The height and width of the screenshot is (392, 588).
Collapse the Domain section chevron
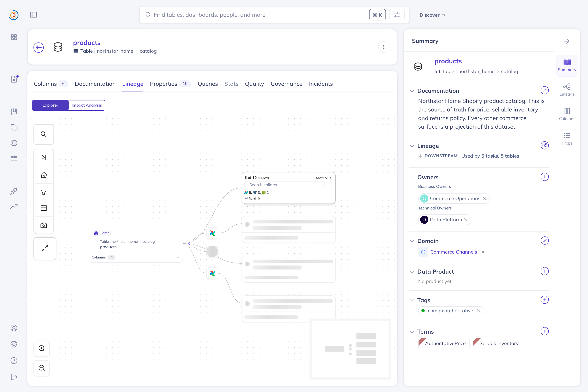(412, 241)
